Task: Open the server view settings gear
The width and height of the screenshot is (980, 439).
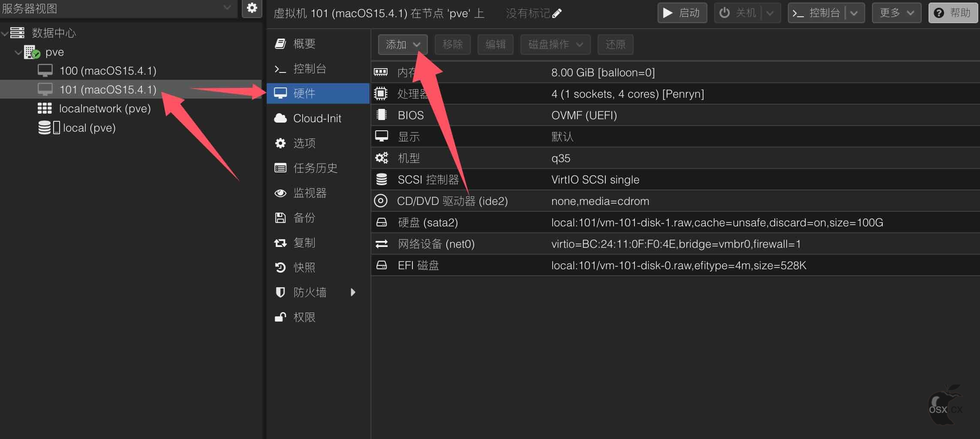Action: (x=252, y=8)
